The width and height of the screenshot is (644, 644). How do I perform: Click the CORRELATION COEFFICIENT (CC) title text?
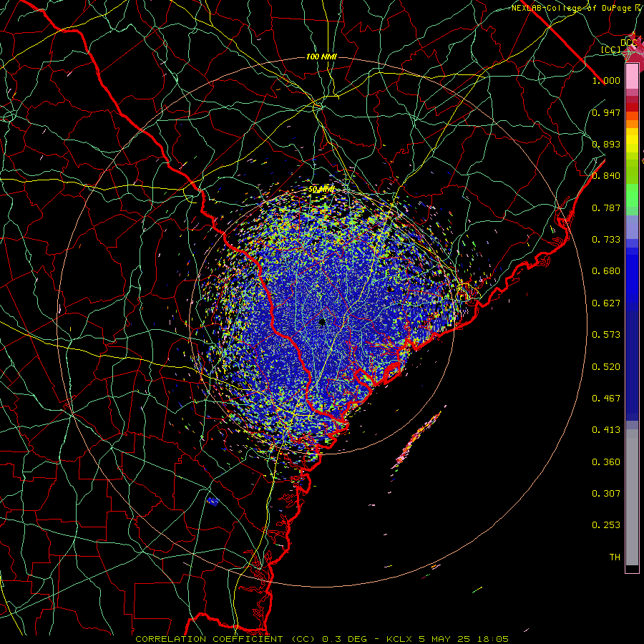click(225, 639)
